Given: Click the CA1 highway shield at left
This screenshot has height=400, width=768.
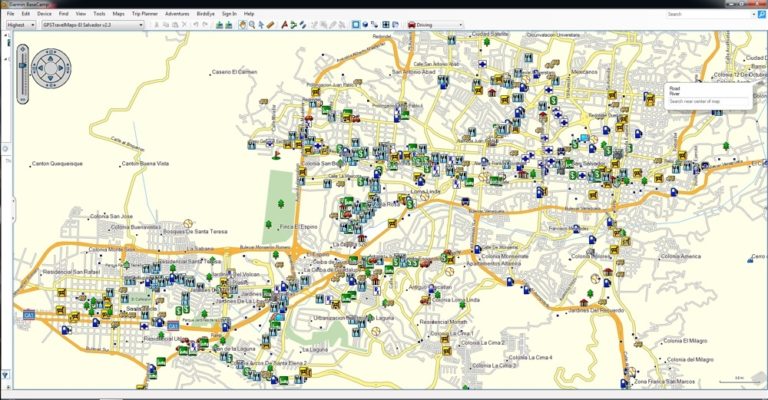Looking at the screenshot, I should coord(29,316).
